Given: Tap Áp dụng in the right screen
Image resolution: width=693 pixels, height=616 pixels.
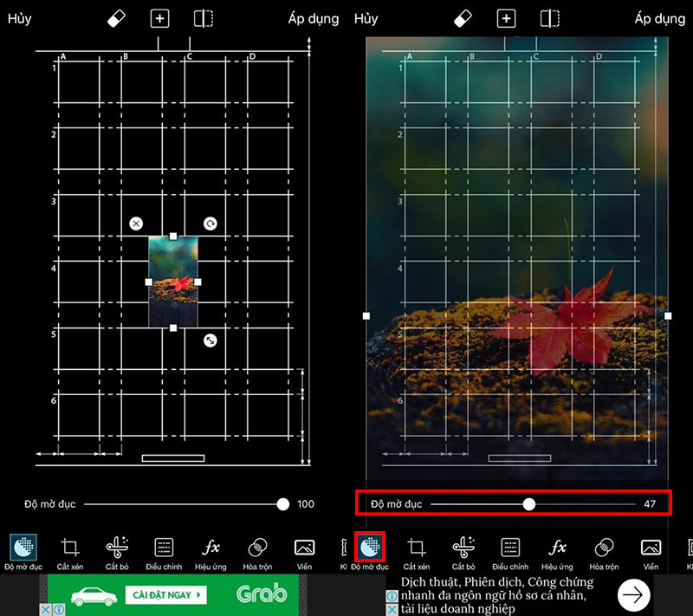Looking at the screenshot, I should 660,19.
